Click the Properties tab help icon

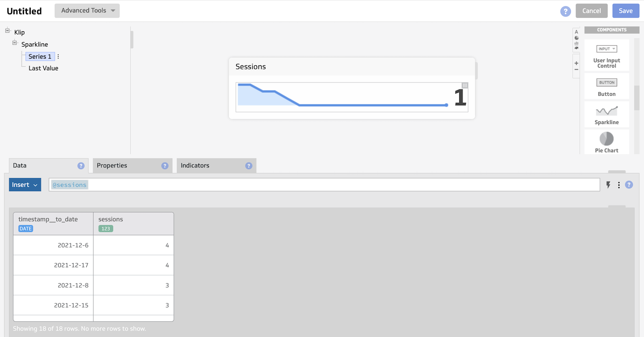click(x=165, y=166)
